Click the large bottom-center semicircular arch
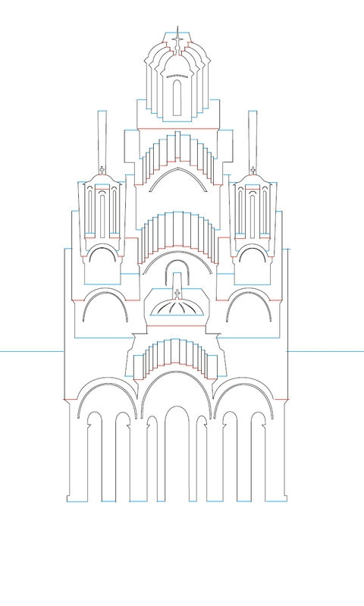 tap(177, 394)
